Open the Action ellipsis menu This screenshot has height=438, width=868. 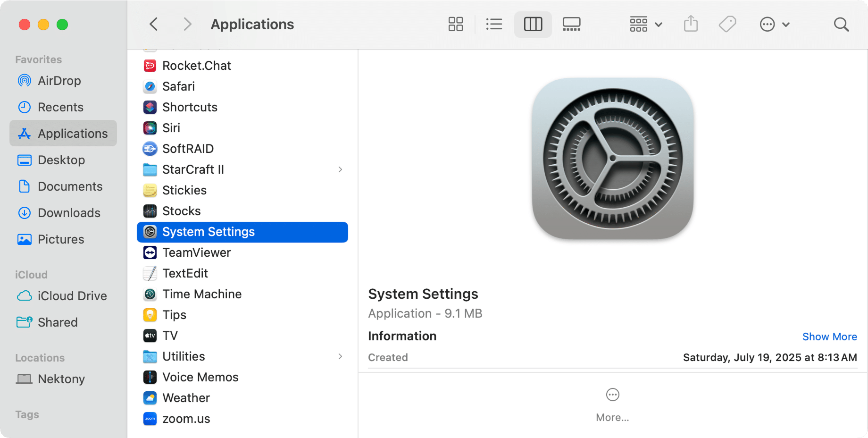click(x=775, y=24)
